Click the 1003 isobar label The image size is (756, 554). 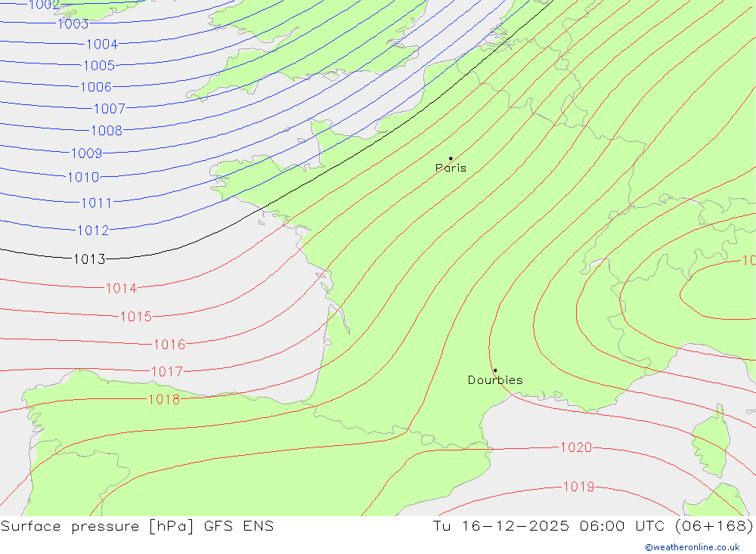tap(73, 23)
